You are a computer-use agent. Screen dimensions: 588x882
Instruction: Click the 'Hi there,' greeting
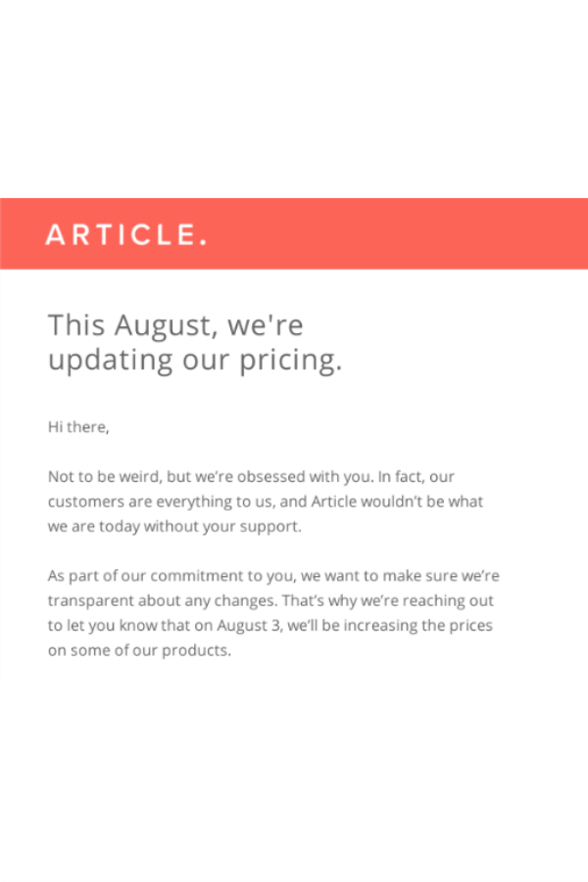tap(78, 427)
